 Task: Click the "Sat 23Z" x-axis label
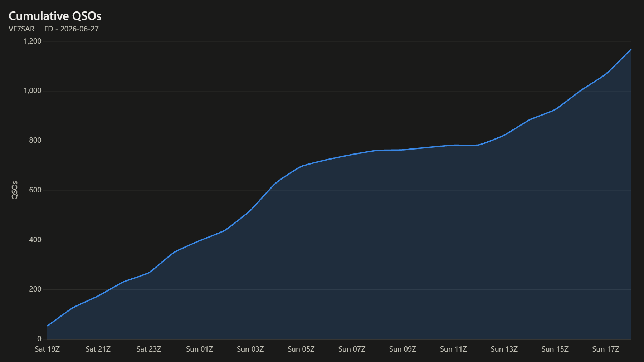(x=149, y=349)
